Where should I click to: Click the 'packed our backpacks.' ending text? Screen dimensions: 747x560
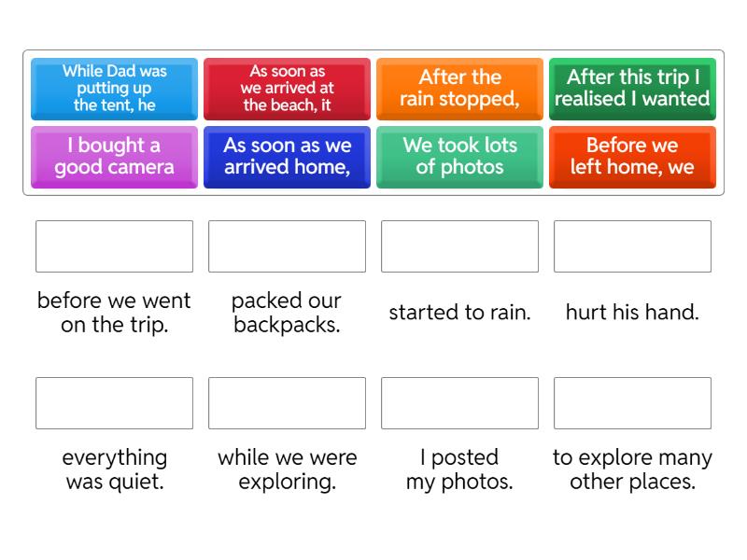pyautogui.click(x=287, y=313)
